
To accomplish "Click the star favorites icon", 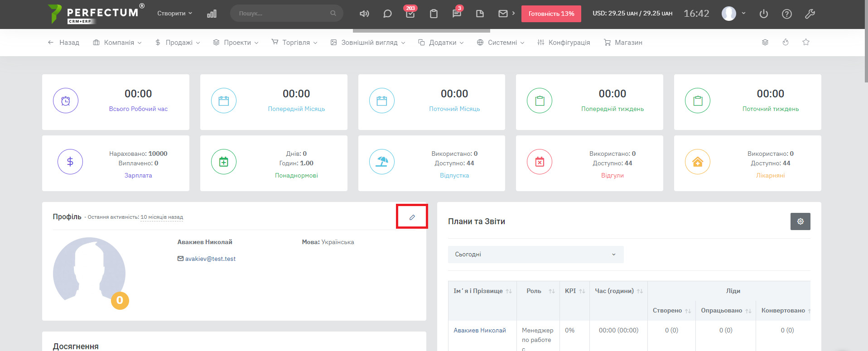I will pos(805,42).
